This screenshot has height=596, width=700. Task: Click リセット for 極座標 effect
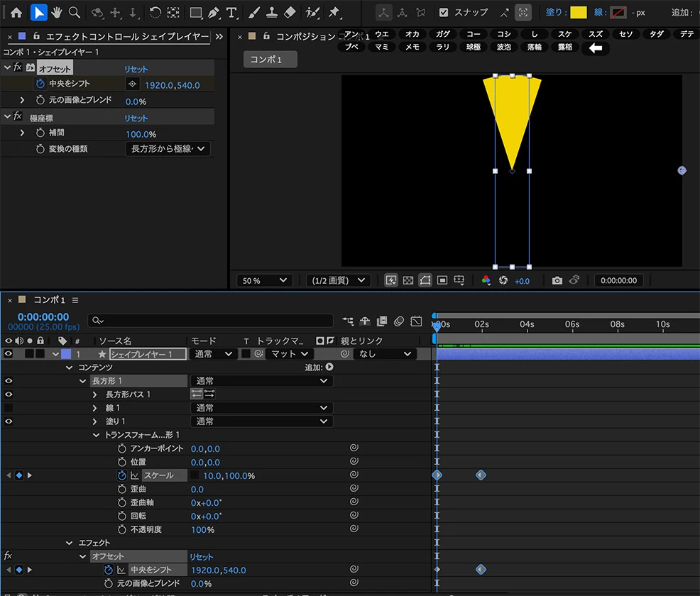point(136,118)
